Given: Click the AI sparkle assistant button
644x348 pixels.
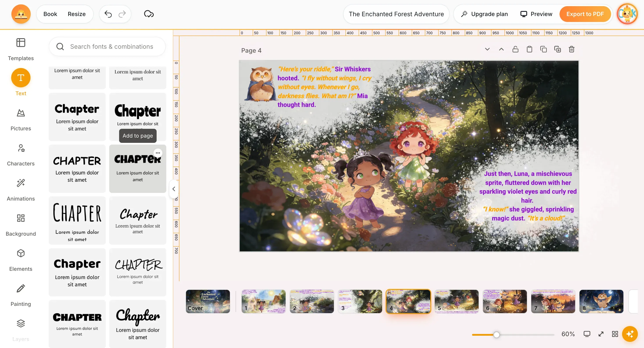Looking at the screenshot, I should click(630, 334).
